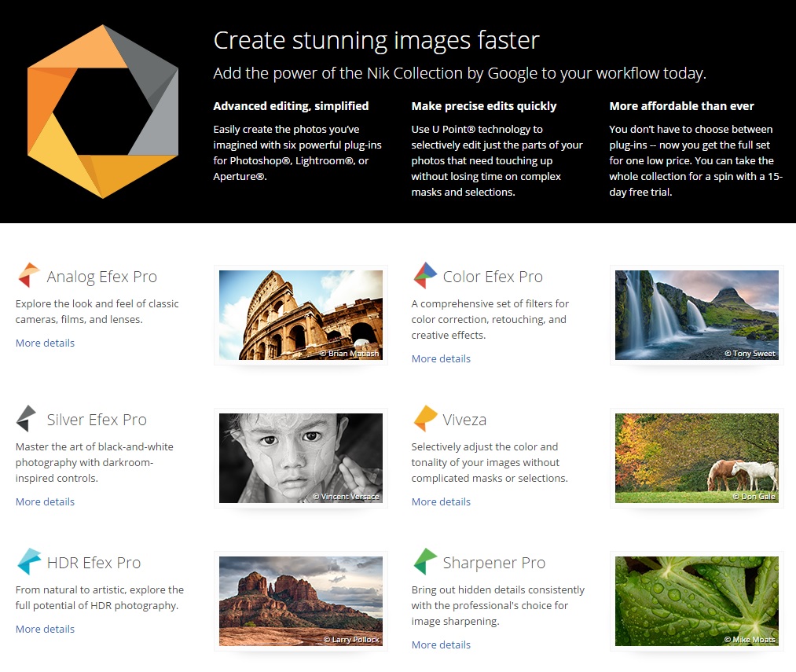This screenshot has width=796, height=672.
Task: Click the Silver Efex Pro black-and-white description
Action: [x=94, y=462]
